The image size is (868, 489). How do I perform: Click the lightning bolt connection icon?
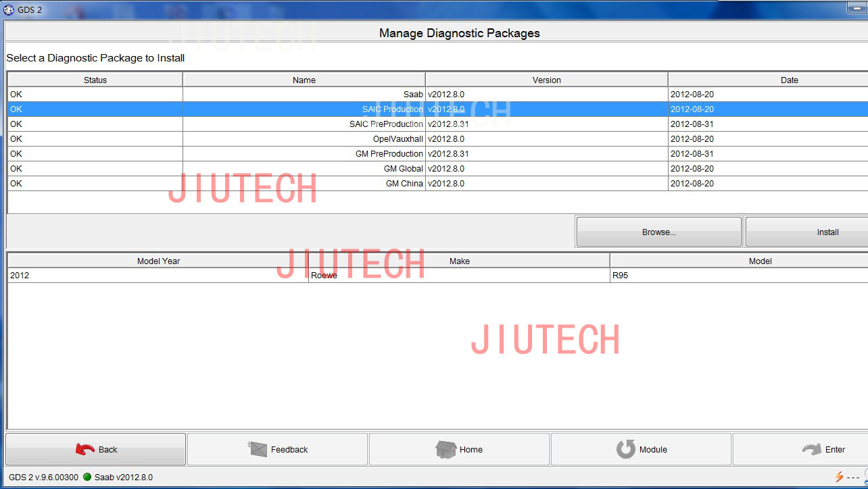(x=839, y=478)
